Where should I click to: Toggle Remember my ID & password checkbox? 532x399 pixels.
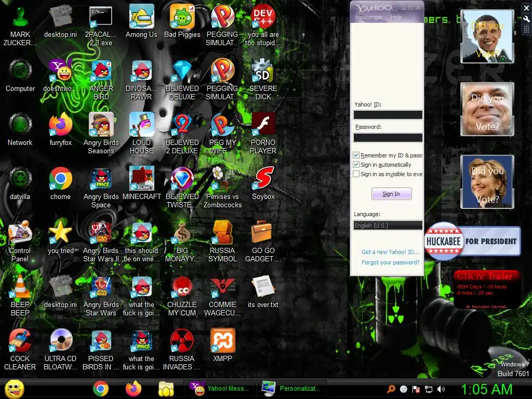tap(356, 155)
